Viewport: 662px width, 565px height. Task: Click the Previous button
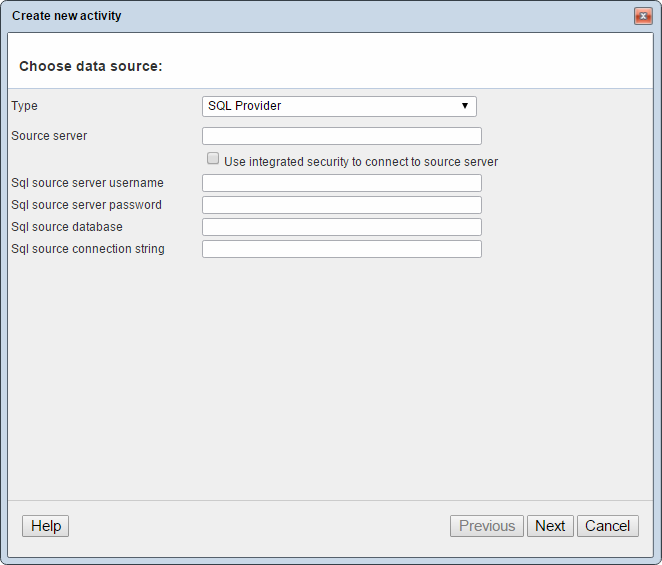486,526
